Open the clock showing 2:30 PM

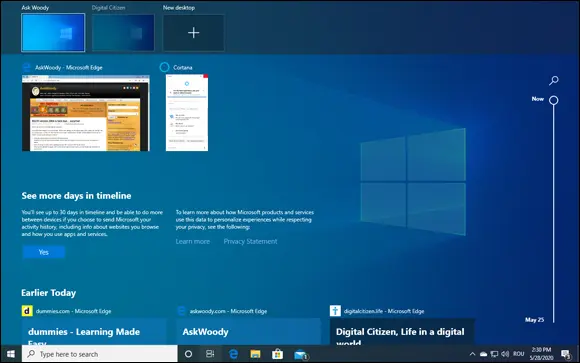click(x=541, y=354)
